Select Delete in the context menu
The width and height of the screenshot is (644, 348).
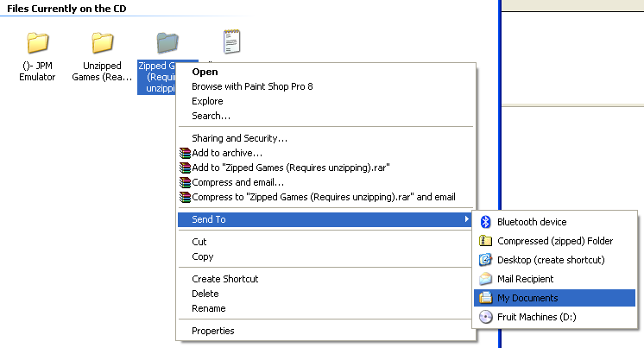[205, 294]
